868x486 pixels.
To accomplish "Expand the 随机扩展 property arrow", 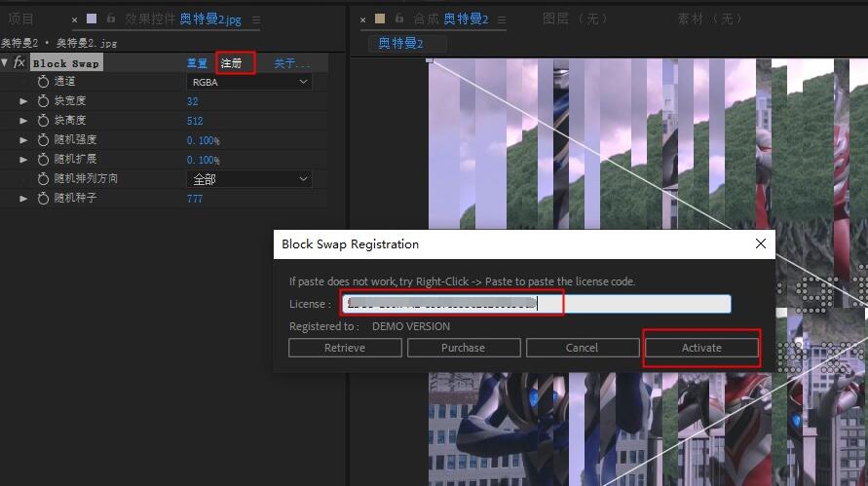I will 23,160.
